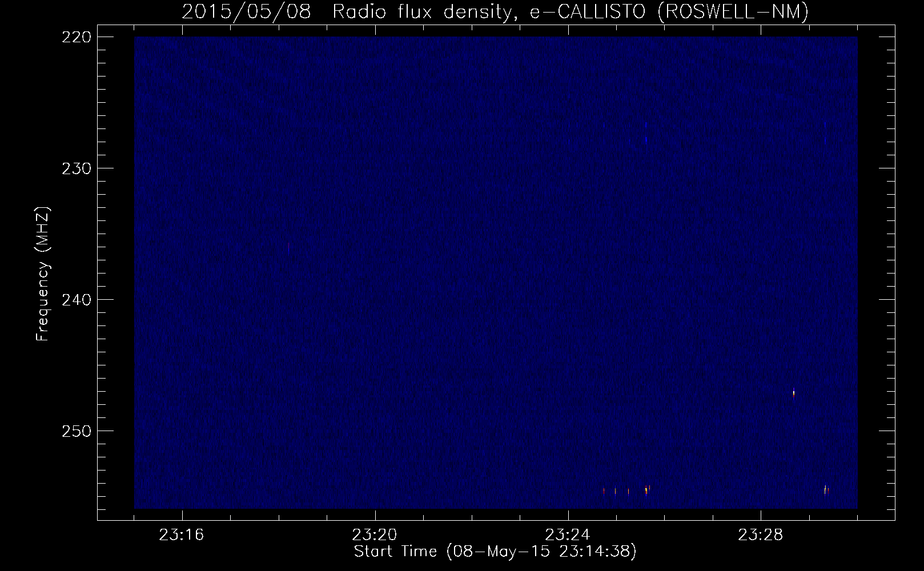Click the 250 frequency tick label
Image resolution: width=924 pixels, height=571 pixels.
point(77,431)
